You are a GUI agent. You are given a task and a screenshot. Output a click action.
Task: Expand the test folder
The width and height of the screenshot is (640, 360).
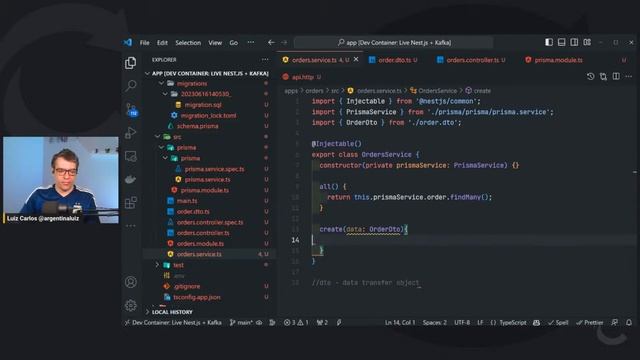point(158,265)
